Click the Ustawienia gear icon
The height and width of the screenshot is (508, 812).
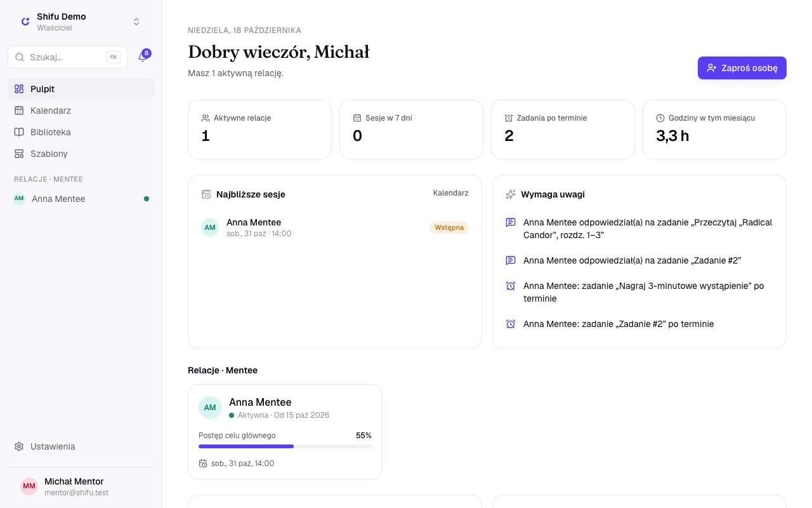[x=19, y=446]
